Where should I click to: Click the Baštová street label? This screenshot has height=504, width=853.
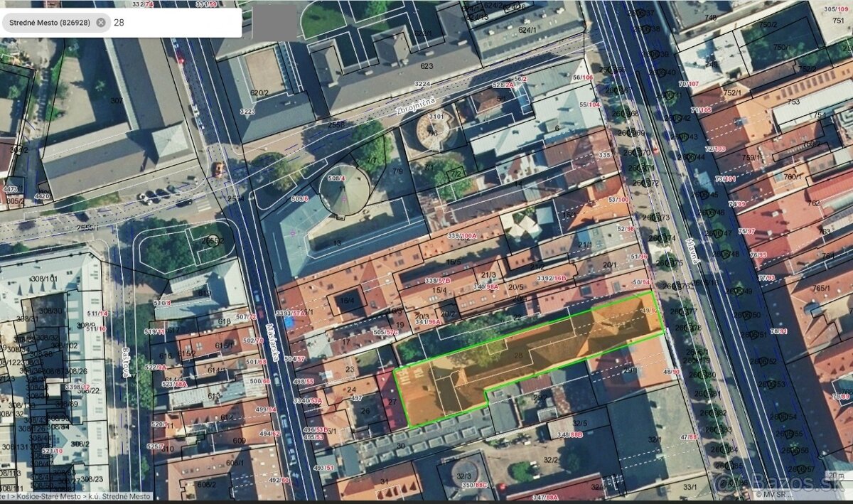click(125, 361)
